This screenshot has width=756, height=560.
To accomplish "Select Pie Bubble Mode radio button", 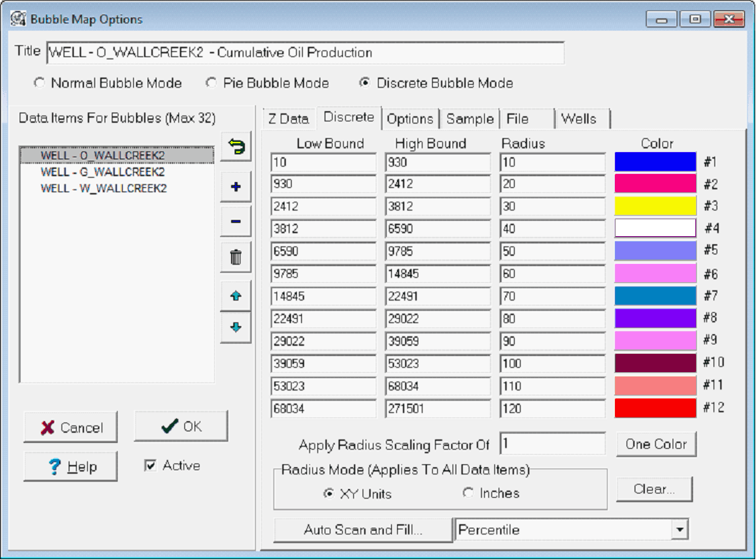I will [x=211, y=83].
